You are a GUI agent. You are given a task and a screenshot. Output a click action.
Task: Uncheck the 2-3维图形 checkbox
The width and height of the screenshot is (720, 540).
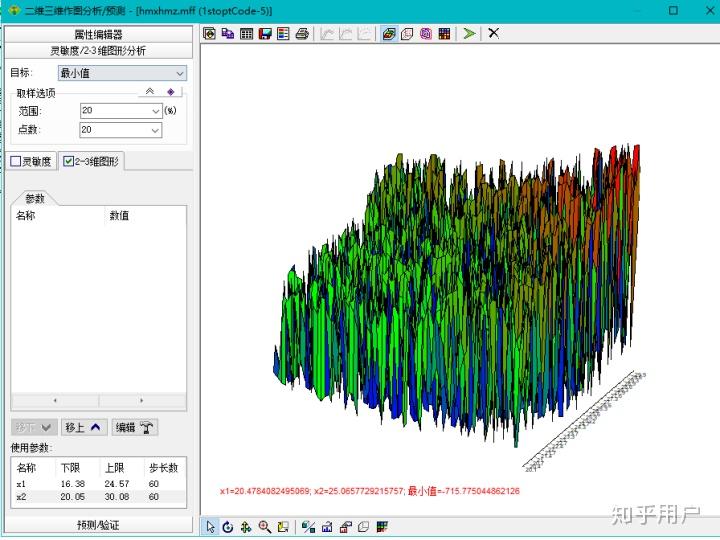coord(68,161)
